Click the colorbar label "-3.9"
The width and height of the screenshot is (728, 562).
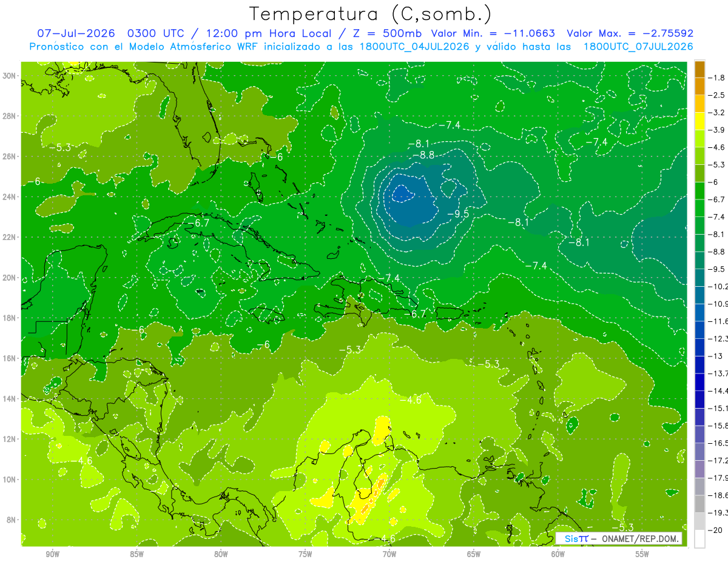[x=716, y=130]
